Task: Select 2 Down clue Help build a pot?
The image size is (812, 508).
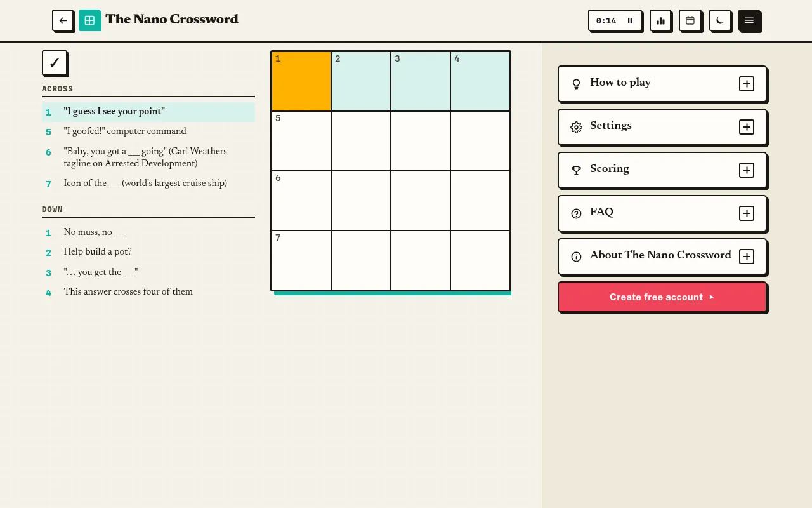Action: click(x=148, y=252)
